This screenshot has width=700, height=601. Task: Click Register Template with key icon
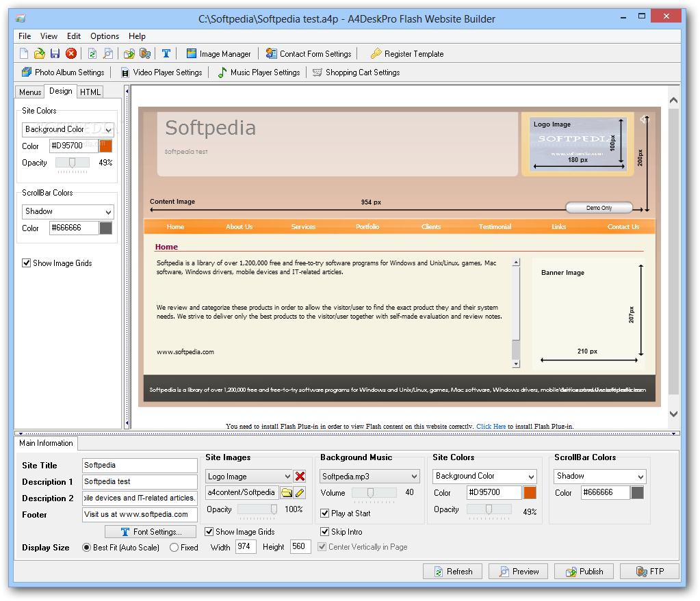pyautogui.click(x=407, y=54)
